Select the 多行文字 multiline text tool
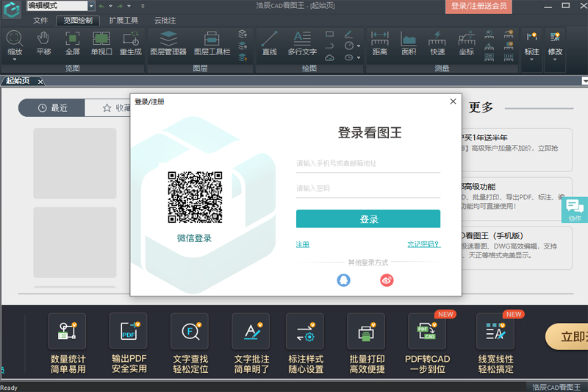 (301, 43)
